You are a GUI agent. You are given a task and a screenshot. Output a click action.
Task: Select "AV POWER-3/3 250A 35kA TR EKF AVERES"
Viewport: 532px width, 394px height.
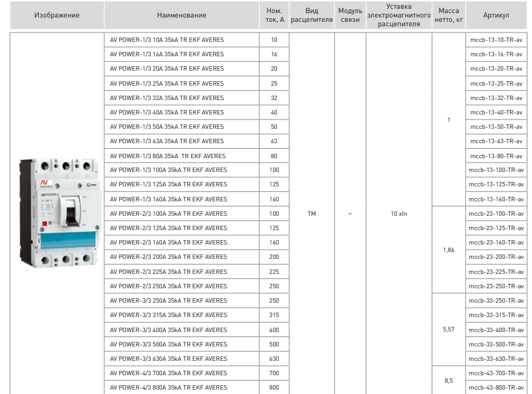169,301
